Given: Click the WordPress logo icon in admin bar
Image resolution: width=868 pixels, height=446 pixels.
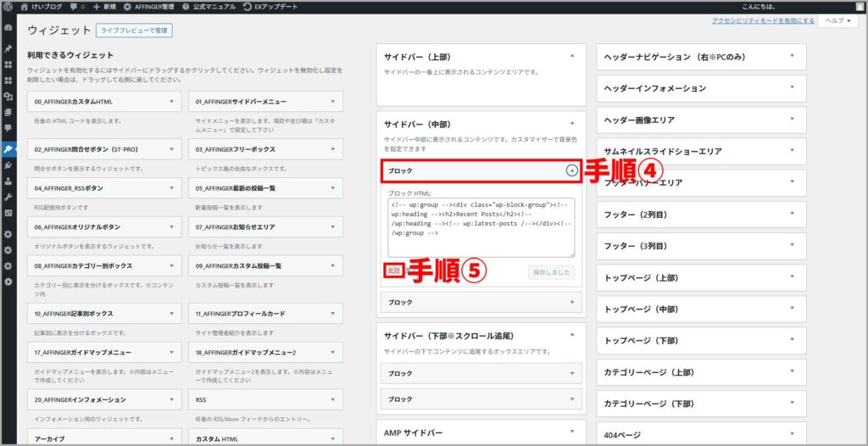Looking at the screenshot, I should click(x=8, y=7).
